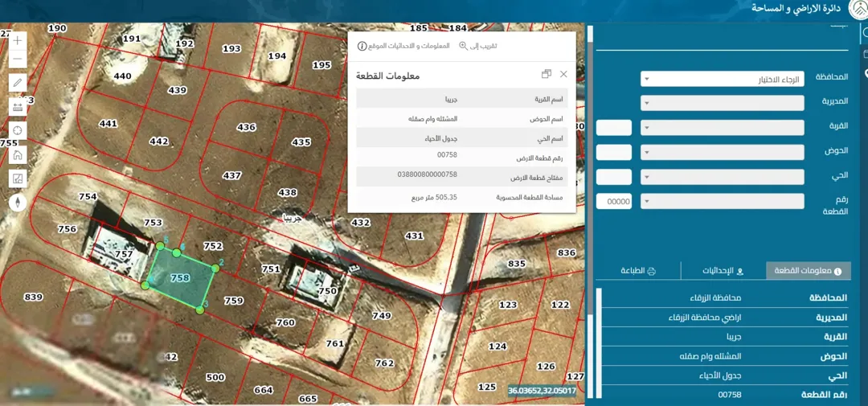Click the 505.35 متر مربع area value
The image size is (868, 406).
coord(433,197)
